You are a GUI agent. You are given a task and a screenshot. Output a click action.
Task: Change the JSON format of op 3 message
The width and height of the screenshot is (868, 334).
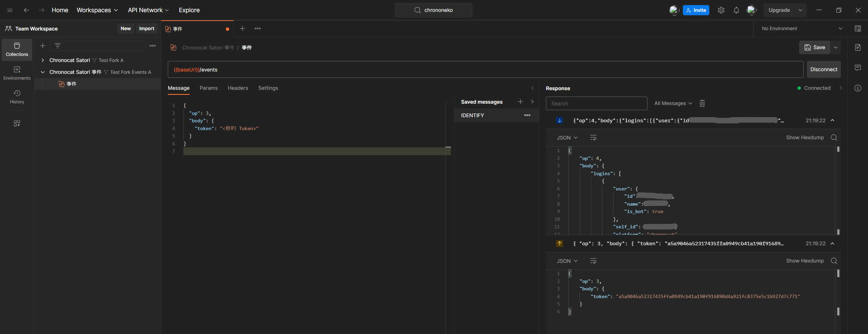pos(567,261)
